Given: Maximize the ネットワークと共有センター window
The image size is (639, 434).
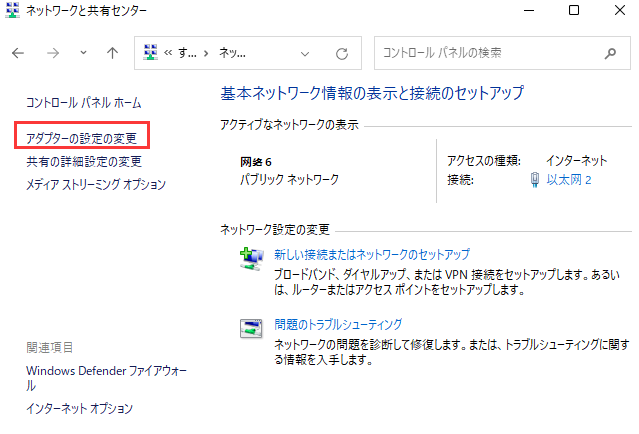Looking at the screenshot, I should 574,10.
